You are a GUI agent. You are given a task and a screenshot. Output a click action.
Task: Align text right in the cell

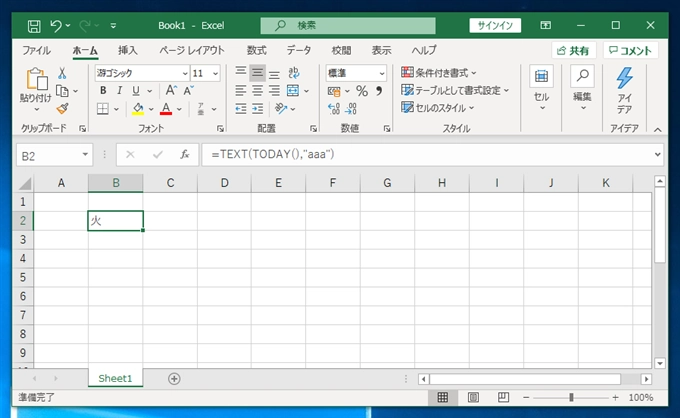coord(274,91)
